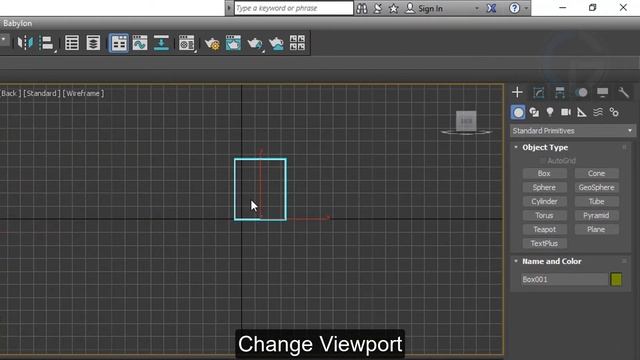Open the Rendered Frame Window

(233, 43)
